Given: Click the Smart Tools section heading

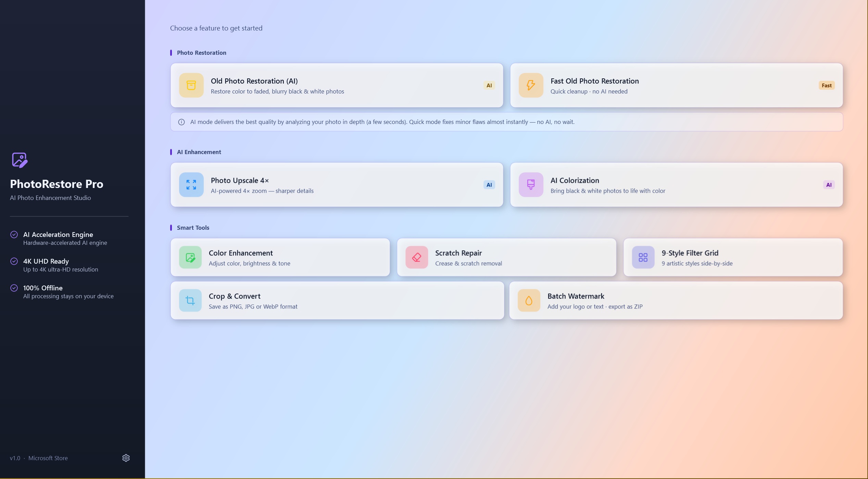Looking at the screenshot, I should pyautogui.click(x=193, y=228).
